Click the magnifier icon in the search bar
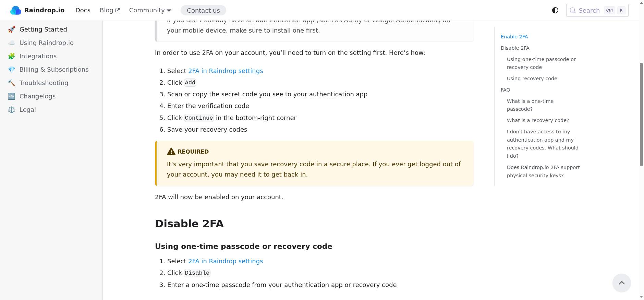 573,10
